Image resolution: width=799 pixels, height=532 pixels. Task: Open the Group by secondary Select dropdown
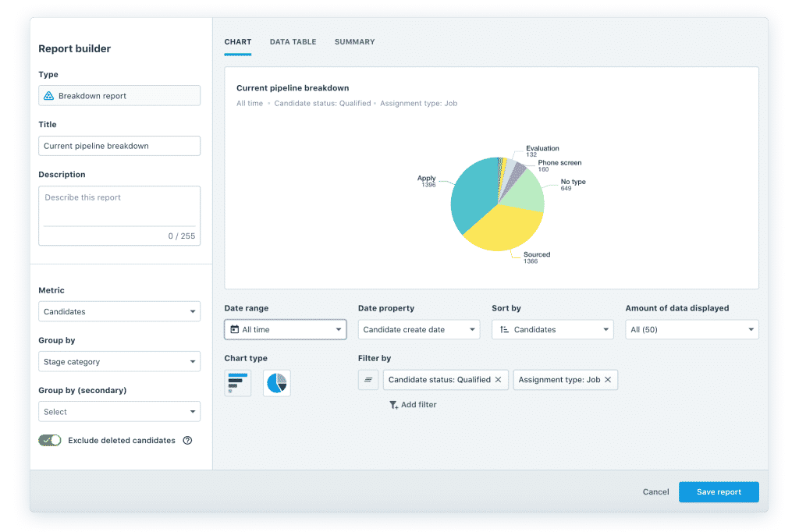(x=119, y=411)
